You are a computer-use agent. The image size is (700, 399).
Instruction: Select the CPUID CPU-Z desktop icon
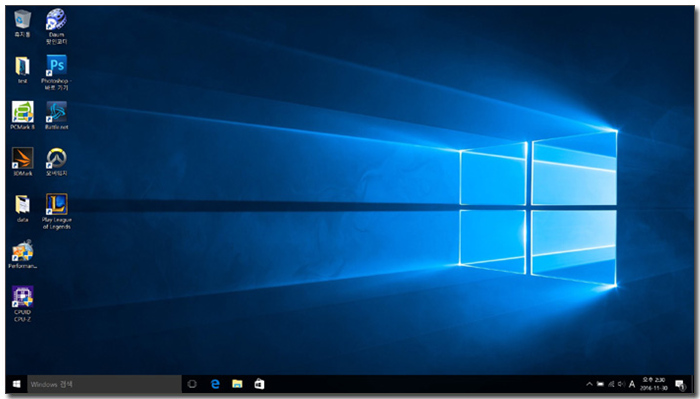(22, 304)
